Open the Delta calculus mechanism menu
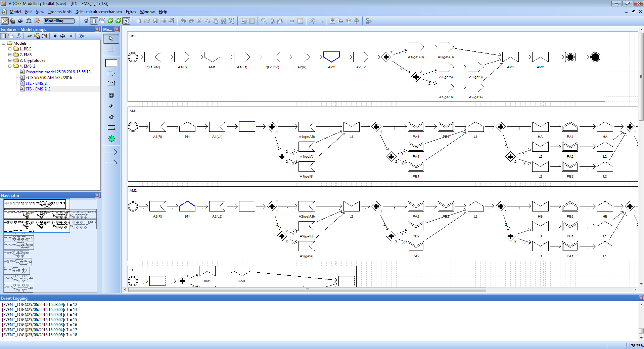 pos(98,12)
